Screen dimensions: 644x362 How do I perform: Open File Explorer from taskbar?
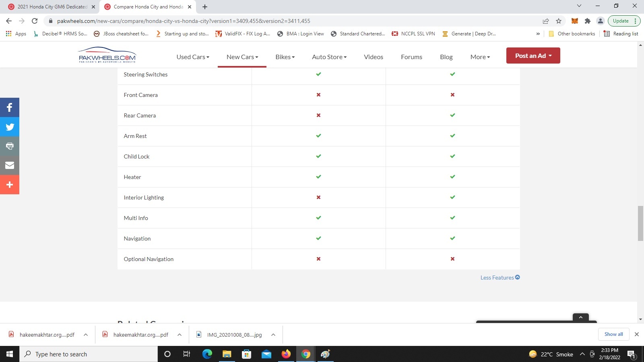pyautogui.click(x=227, y=354)
